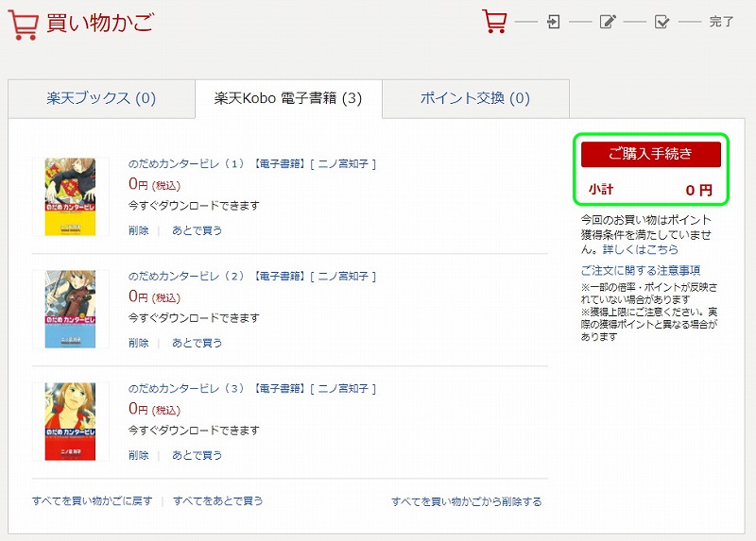Click すべてを買い物かごから削除する link
This screenshot has height=541, width=756.
[x=467, y=501]
